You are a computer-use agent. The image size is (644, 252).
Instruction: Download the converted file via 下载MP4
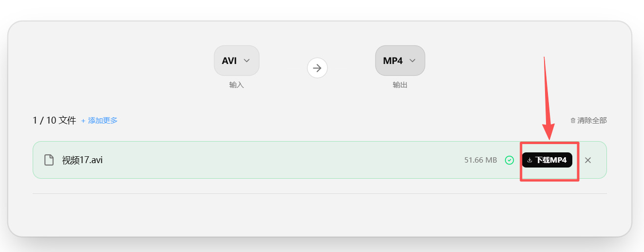tap(547, 160)
